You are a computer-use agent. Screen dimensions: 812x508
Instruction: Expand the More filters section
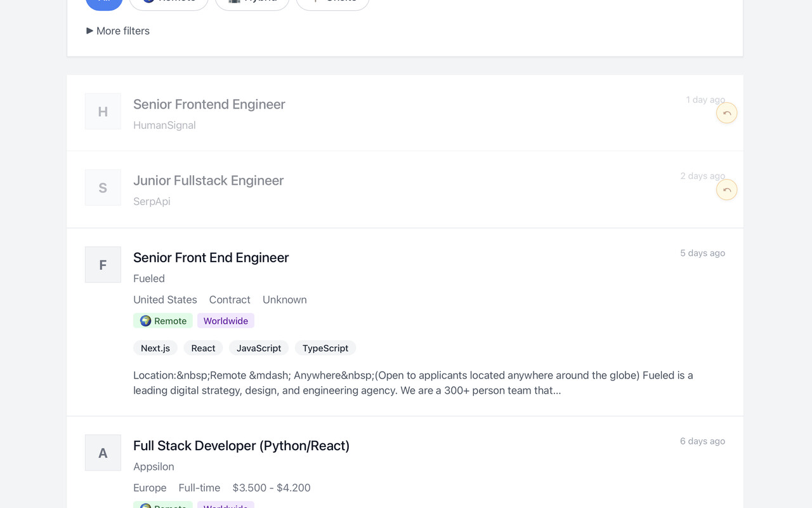(118, 30)
